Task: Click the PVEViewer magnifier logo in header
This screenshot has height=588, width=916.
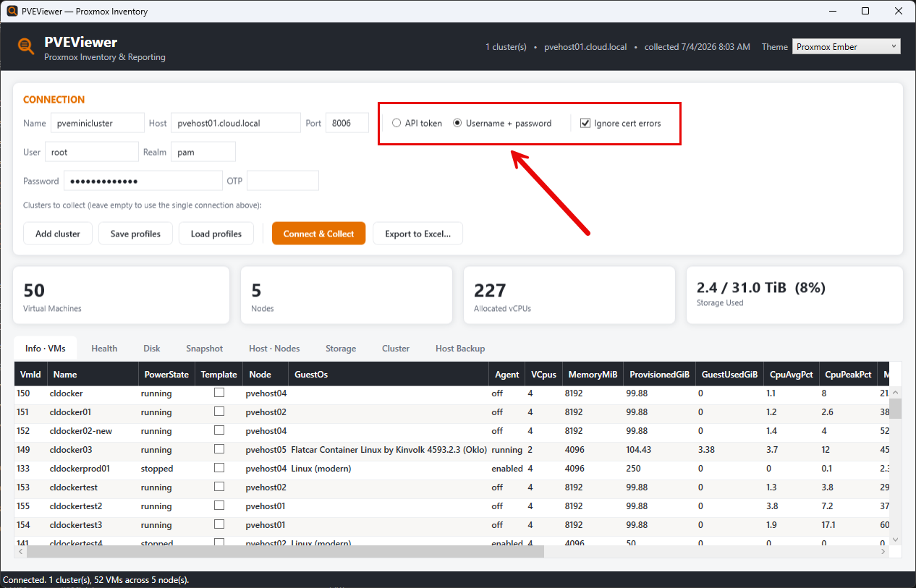Action: [x=26, y=46]
